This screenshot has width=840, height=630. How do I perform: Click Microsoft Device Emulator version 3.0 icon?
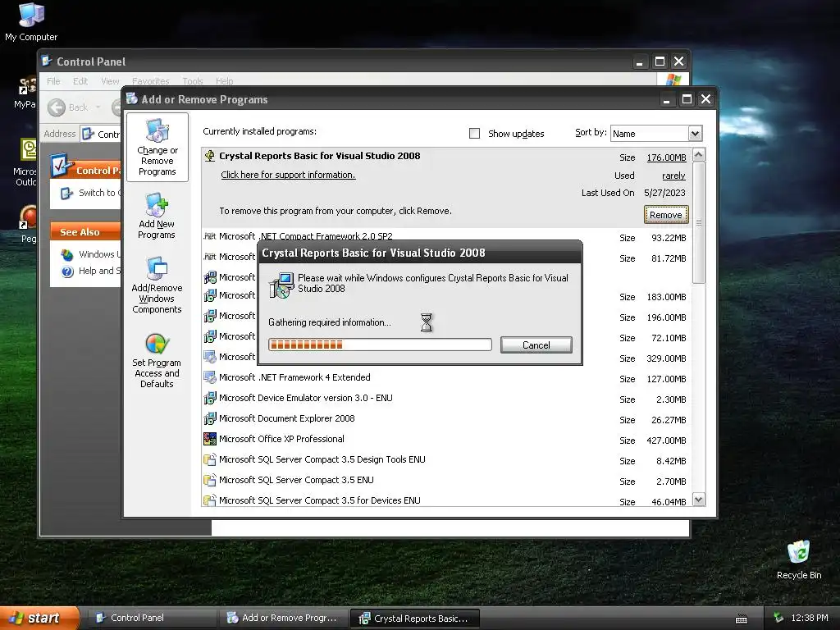[x=210, y=399]
